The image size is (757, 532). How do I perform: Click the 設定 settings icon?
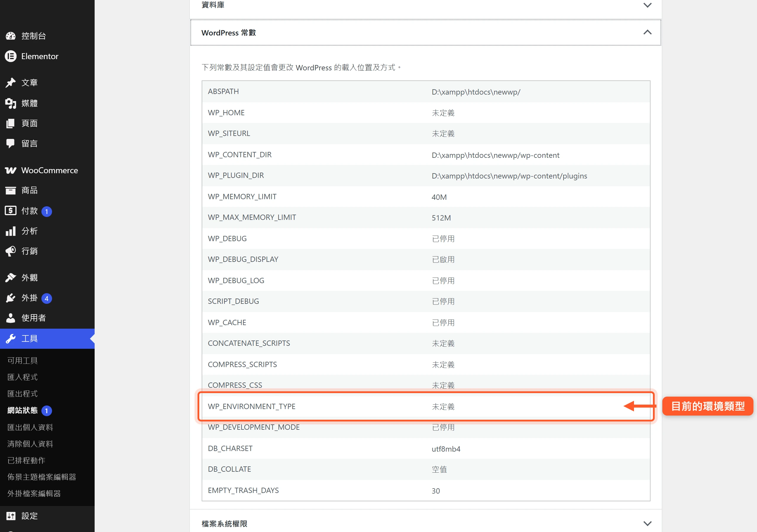click(11, 516)
